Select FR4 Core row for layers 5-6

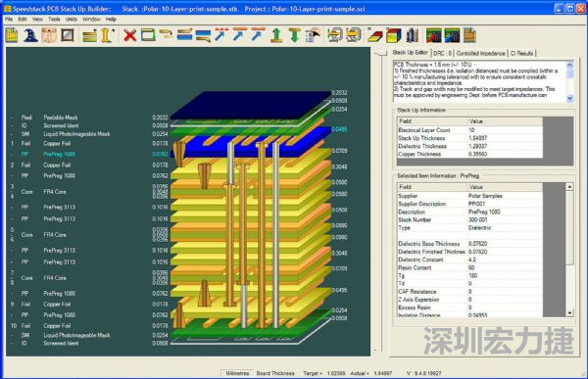tap(89, 235)
